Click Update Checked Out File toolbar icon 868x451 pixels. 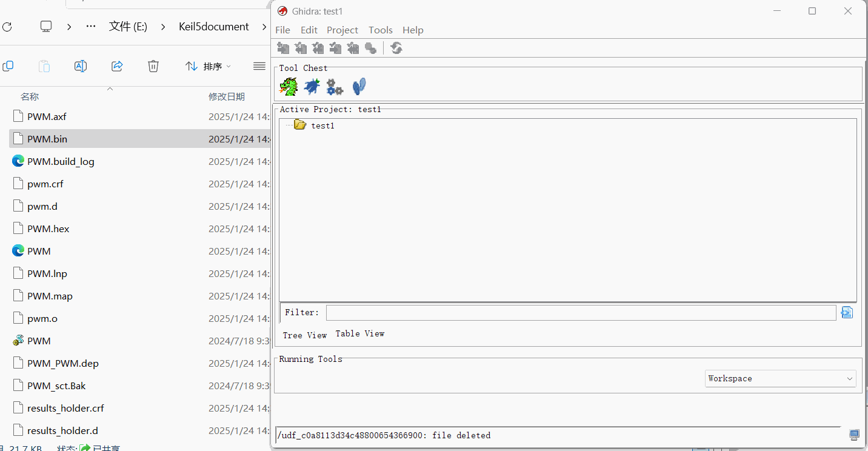coord(318,48)
